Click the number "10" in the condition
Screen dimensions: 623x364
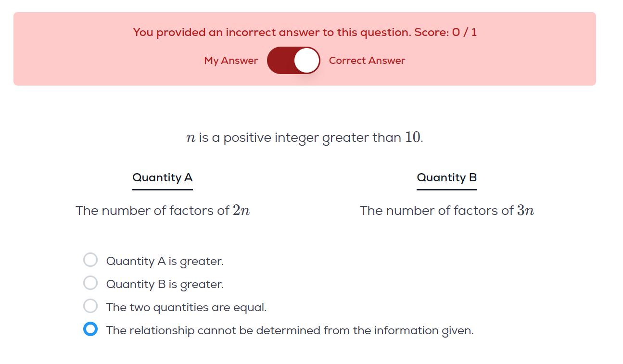pos(412,138)
